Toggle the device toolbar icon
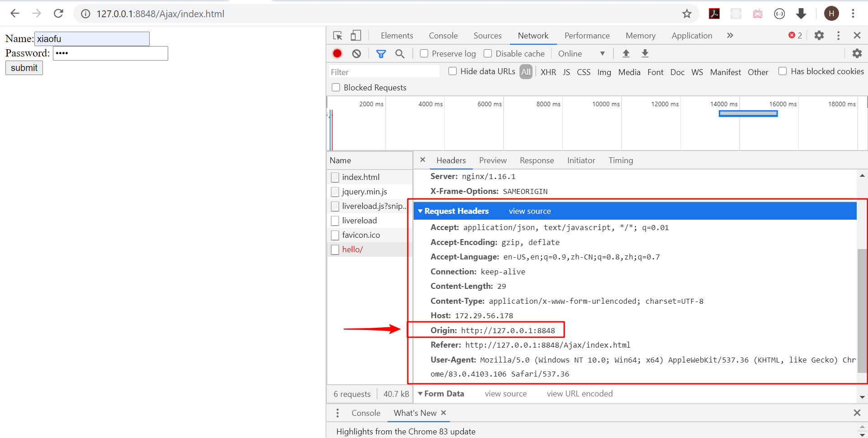868x438 pixels. click(356, 36)
